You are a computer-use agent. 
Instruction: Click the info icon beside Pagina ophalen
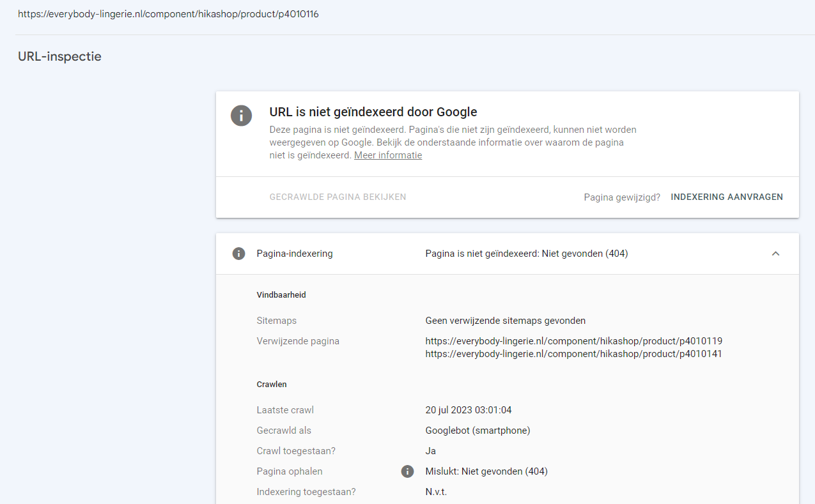click(407, 471)
